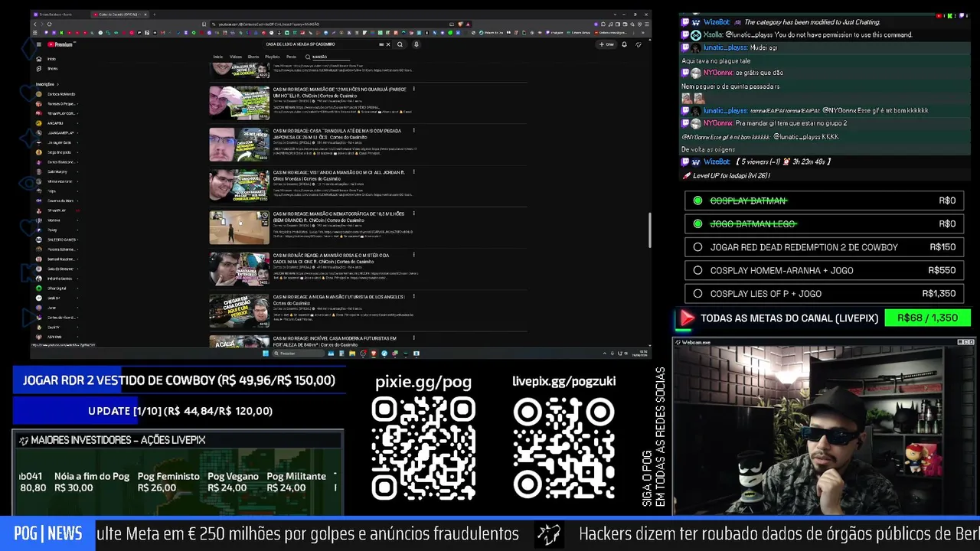Open the Windows Start button
Image resolution: width=980 pixels, height=551 pixels.
(266, 354)
